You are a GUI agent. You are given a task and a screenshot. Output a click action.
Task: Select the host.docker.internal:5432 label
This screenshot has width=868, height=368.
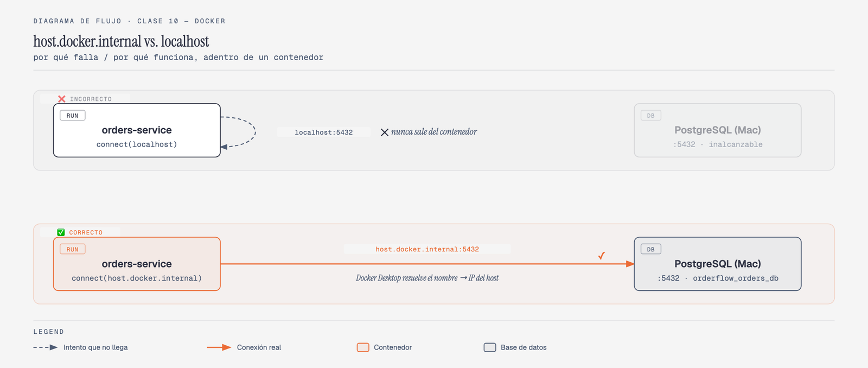427,249
